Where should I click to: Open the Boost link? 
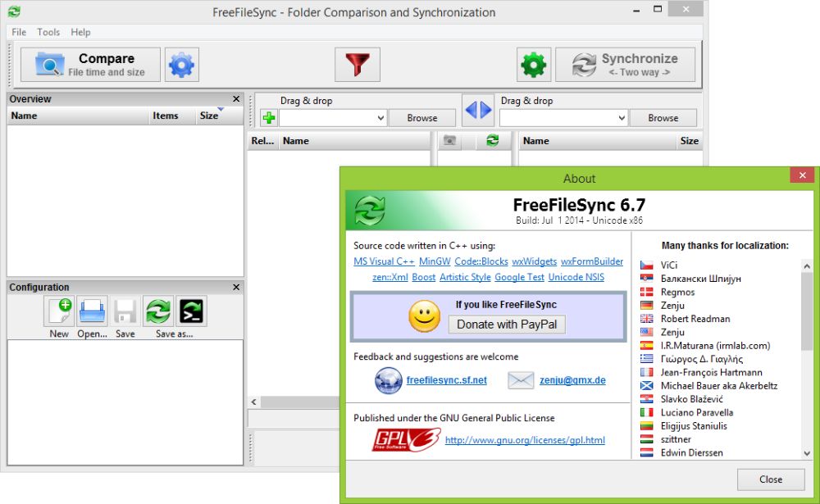click(424, 277)
